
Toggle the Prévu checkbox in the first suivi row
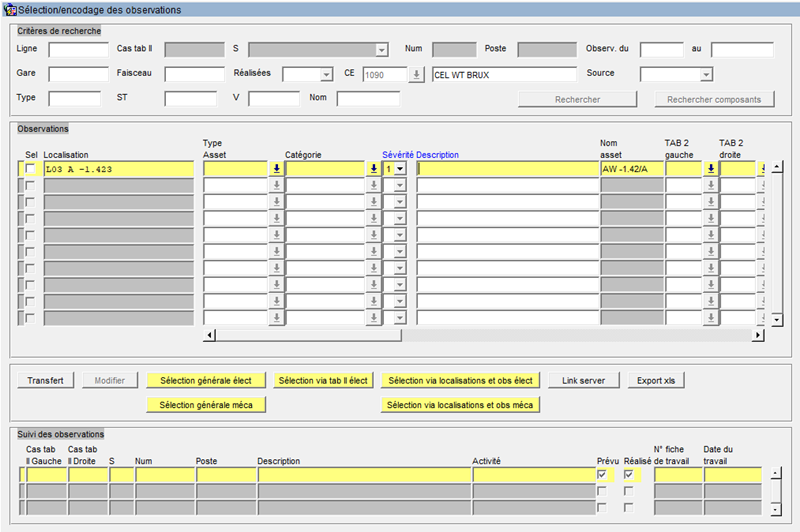pos(602,474)
